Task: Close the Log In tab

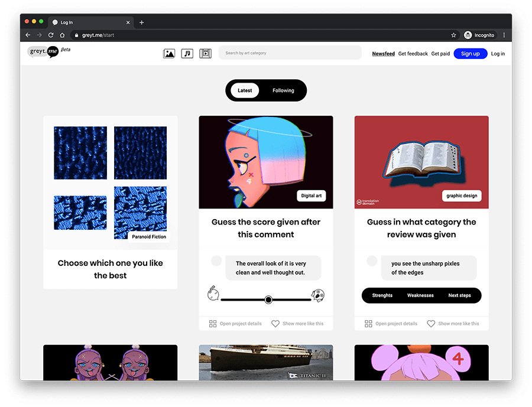Action: pos(128,22)
